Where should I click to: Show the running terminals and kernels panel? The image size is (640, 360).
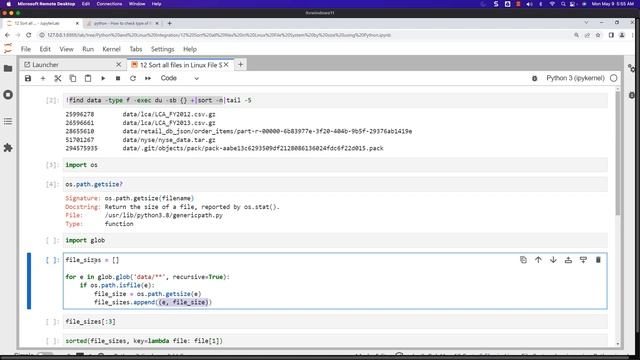(8, 95)
